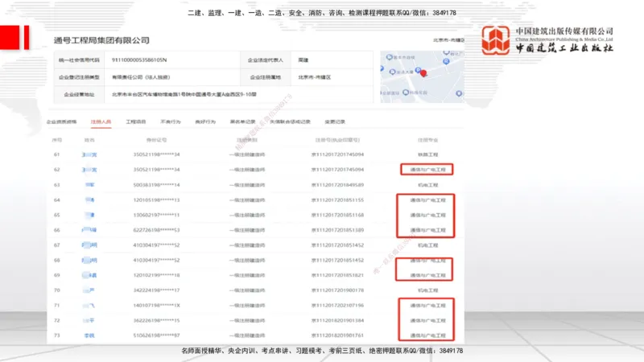This screenshot has height=362, width=644.
Task: Open the name link in row 65
Action: [89, 215]
